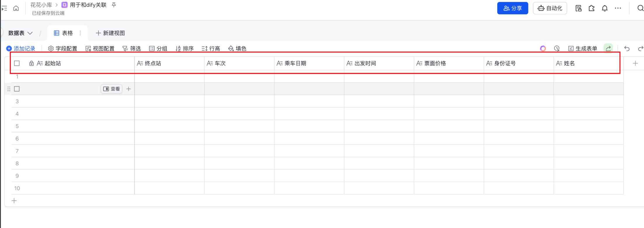
Task: Click the colorful AI assistant circle icon
Action: [x=543, y=48]
